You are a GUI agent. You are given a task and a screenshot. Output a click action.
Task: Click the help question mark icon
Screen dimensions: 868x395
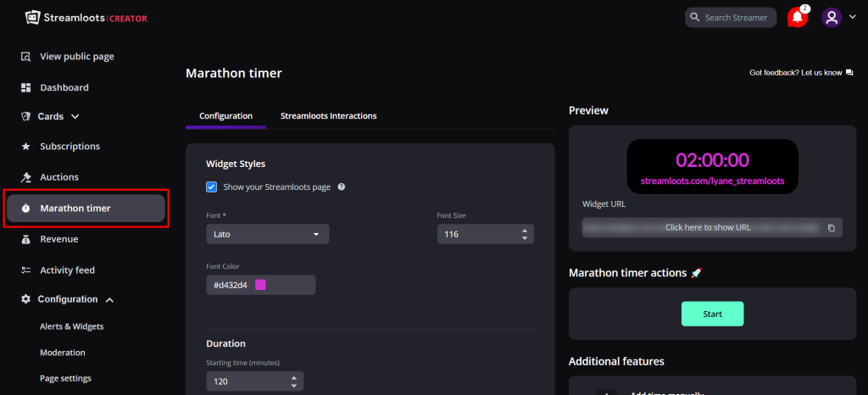pos(341,187)
